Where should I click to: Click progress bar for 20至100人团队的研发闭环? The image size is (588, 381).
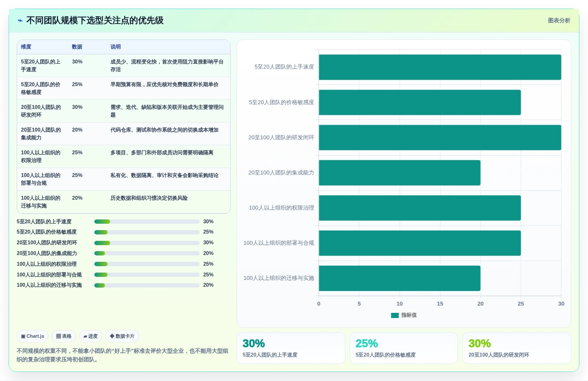[147, 243]
